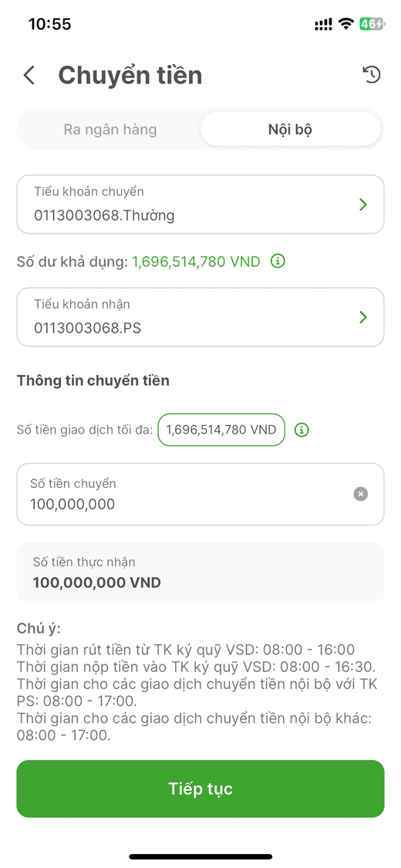This screenshot has height=868, width=401.
Task: Tap the Wi-Fi status icon
Action: 346,24
